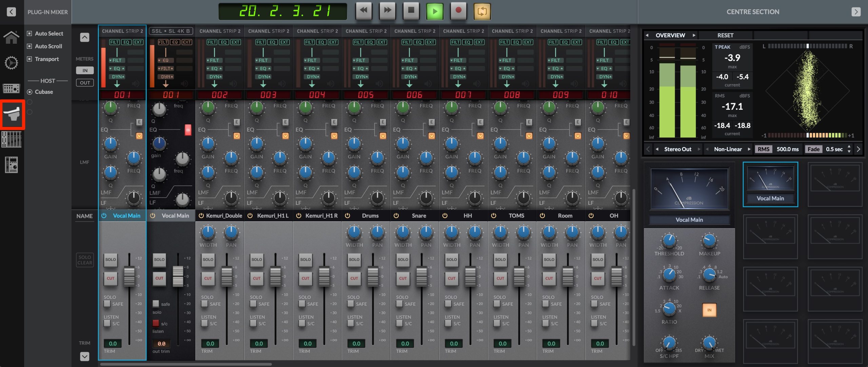Solo the Kemuri_H1 L channel
Image resolution: width=868 pixels, height=367 pixels.
click(257, 260)
